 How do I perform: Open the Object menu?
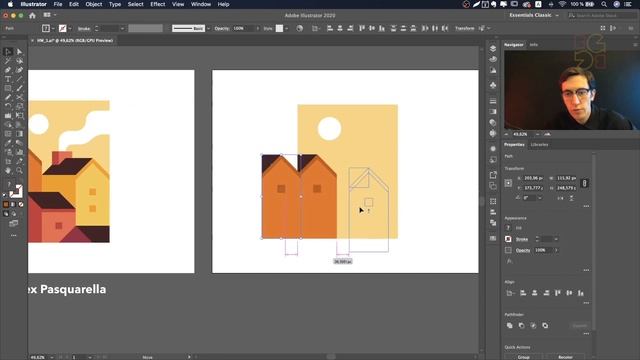(x=93, y=4)
